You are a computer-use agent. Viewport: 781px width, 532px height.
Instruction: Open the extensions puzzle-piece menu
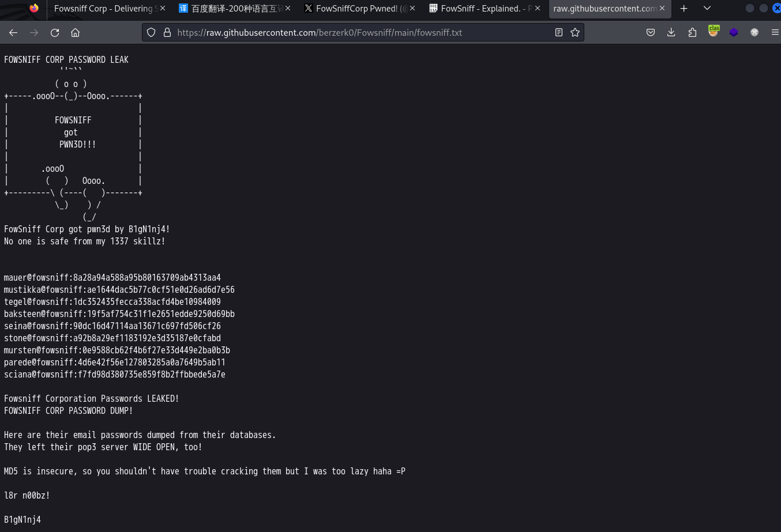tap(692, 33)
